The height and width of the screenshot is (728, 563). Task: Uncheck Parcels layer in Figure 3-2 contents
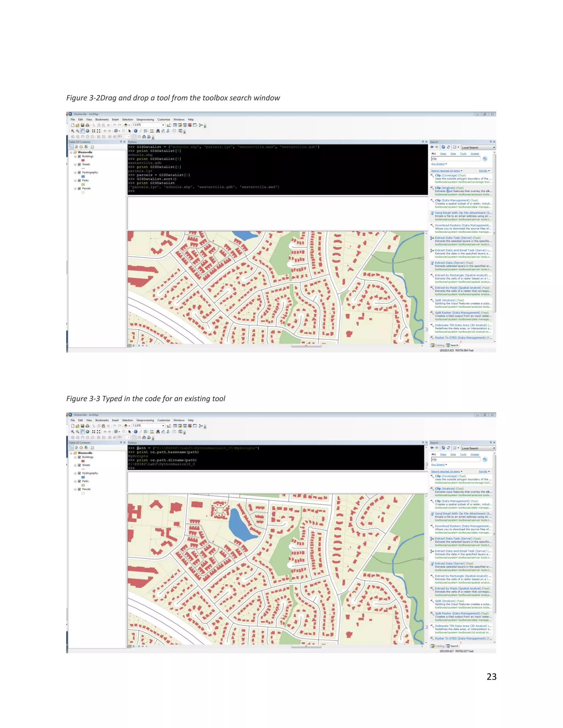click(x=79, y=188)
